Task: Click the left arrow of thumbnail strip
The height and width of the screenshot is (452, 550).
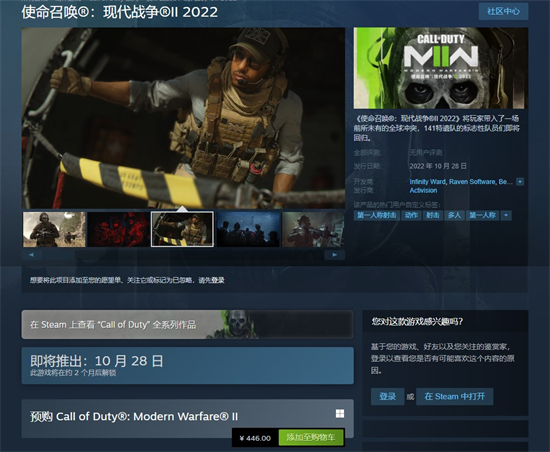Action: (x=32, y=255)
